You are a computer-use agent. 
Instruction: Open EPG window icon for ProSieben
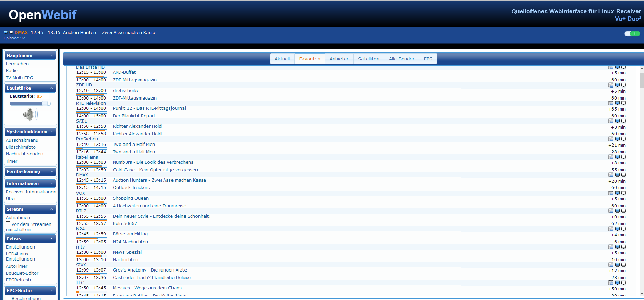611,139
